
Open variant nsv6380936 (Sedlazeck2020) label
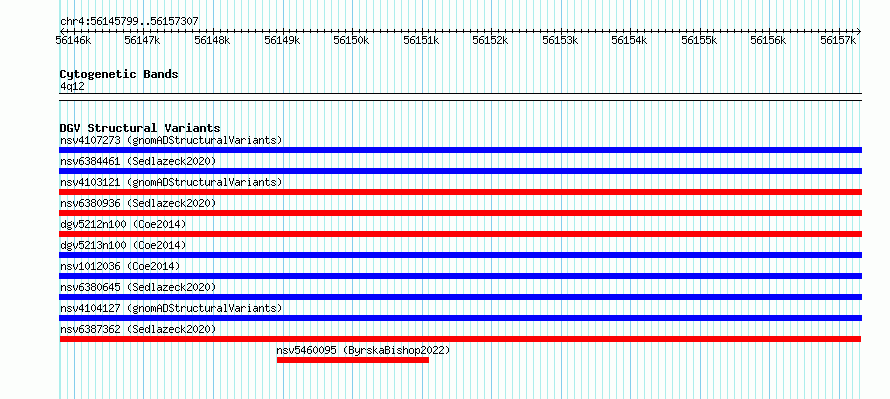pyautogui.click(x=138, y=203)
